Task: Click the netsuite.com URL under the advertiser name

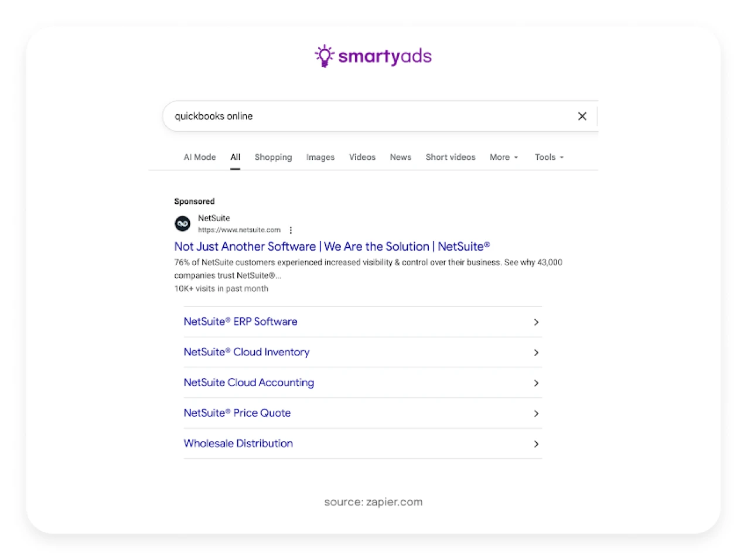Action: coord(239,230)
